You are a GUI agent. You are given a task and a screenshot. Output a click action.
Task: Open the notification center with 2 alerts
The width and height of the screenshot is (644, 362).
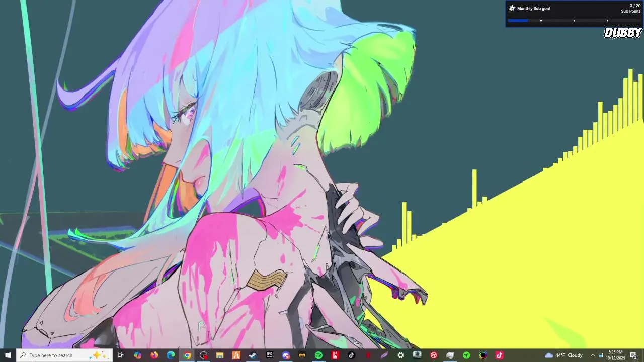[x=634, y=355]
